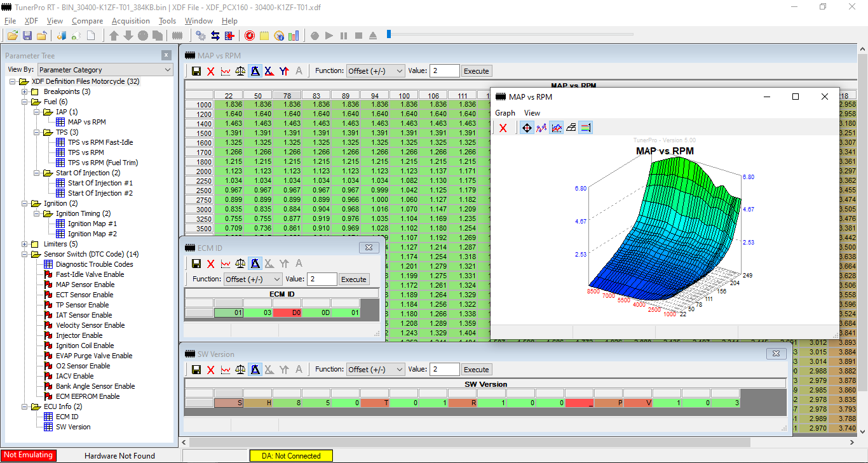Click the open folder icon in main toolbar
868x463 pixels.
(12, 36)
